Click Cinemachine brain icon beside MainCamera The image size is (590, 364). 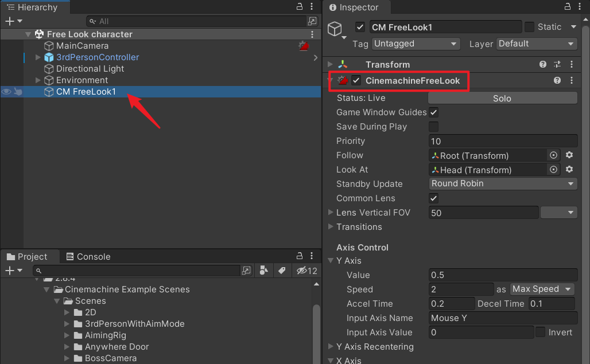click(x=304, y=46)
